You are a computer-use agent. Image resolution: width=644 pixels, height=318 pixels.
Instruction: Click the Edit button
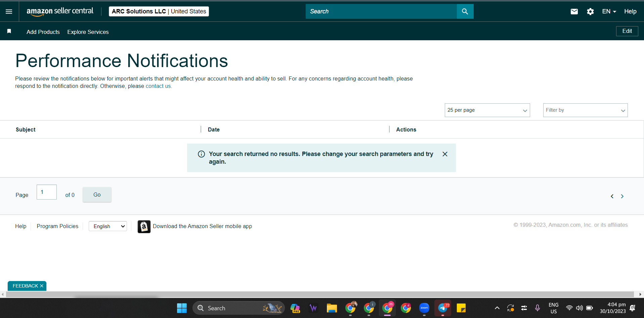[x=627, y=31]
